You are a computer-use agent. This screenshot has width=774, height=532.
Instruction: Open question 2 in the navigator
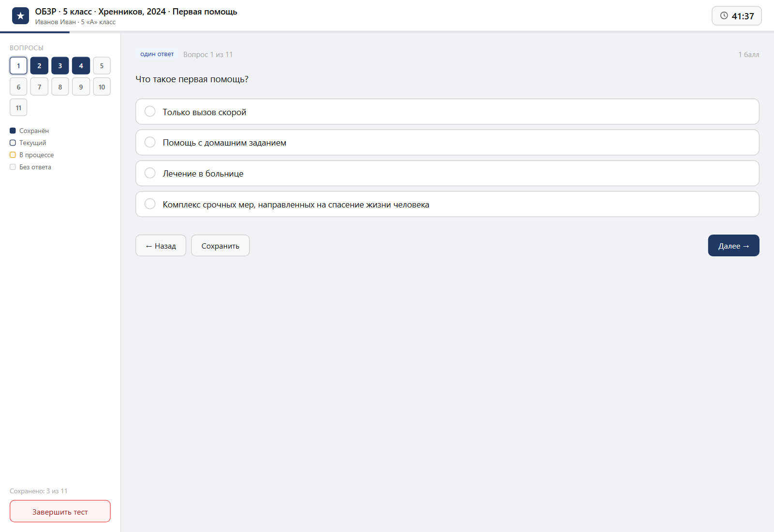click(x=39, y=66)
